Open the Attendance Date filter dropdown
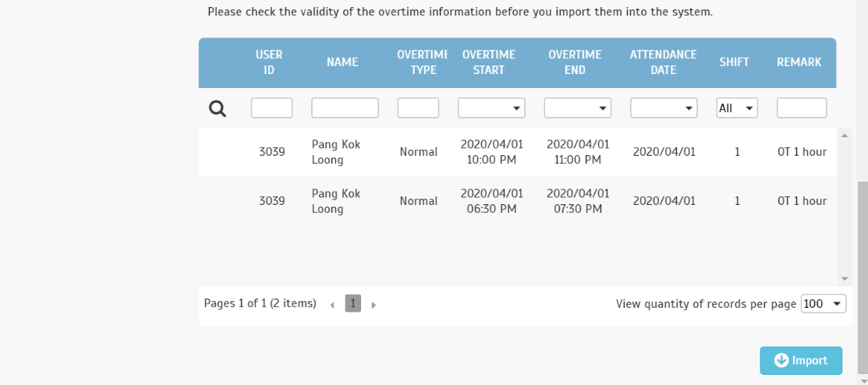Viewport: 868px width, 385px height. [x=664, y=108]
